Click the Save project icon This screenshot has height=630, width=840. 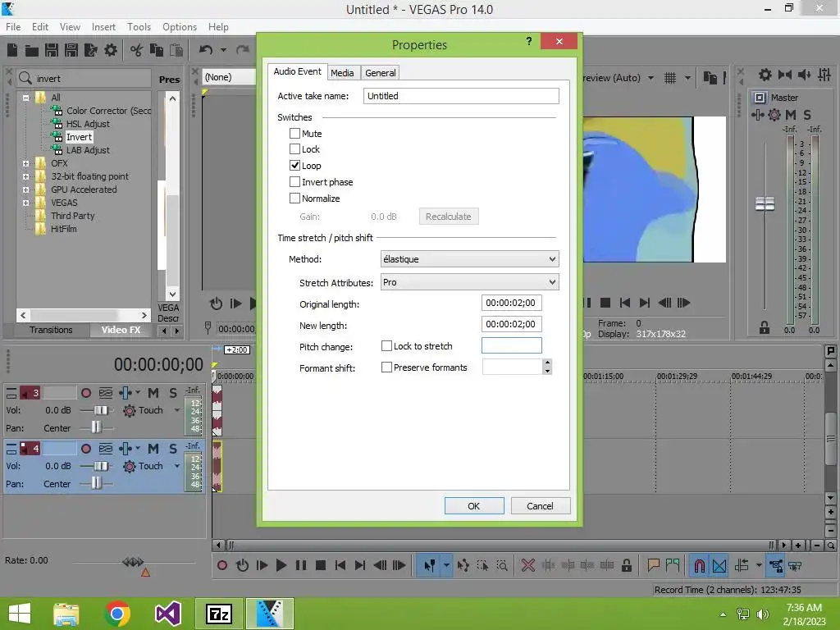52,50
